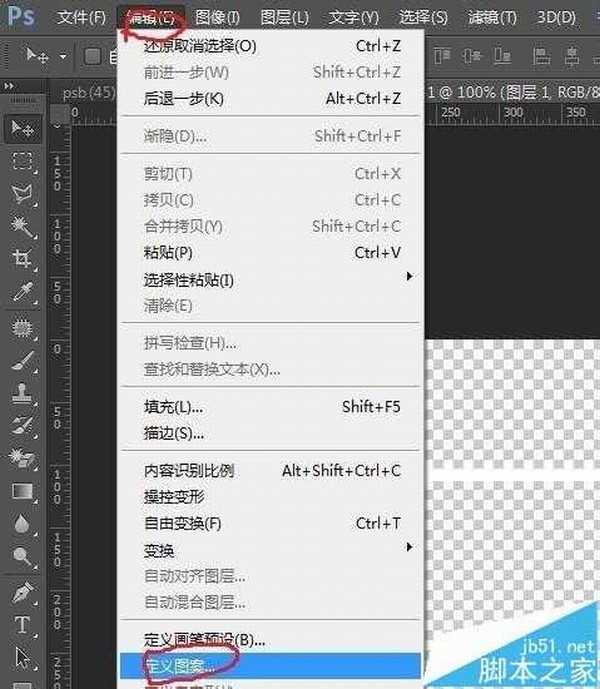Image resolution: width=600 pixels, height=689 pixels.
Task: Switch to the psb document tab
Action: [x=88, y=92]
